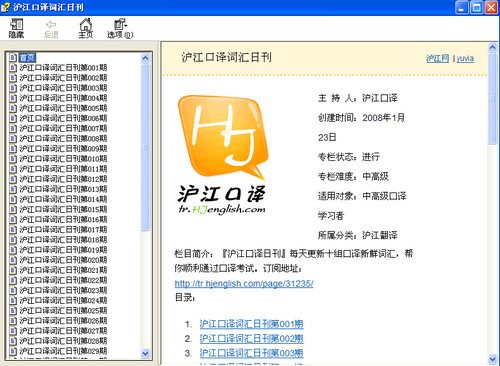
Task: Select 沪江口译词汇日刊第006期 tree item
Action: (63, 118)
